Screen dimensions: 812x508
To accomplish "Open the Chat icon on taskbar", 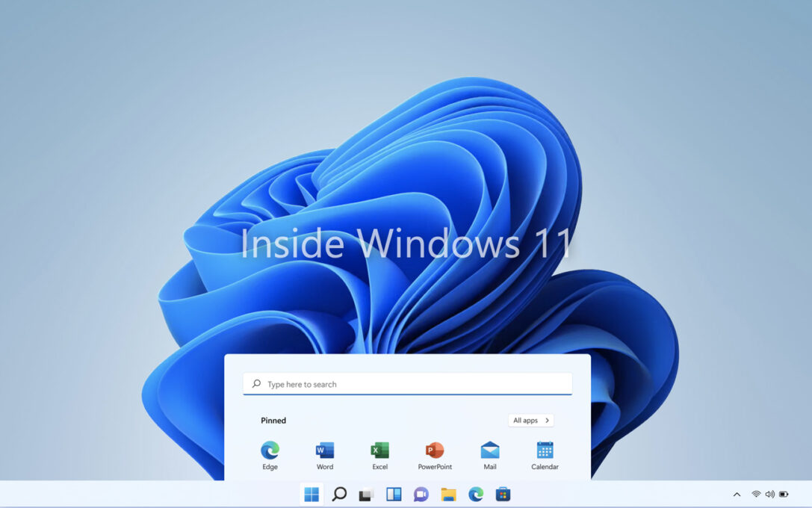I will 421,495.
